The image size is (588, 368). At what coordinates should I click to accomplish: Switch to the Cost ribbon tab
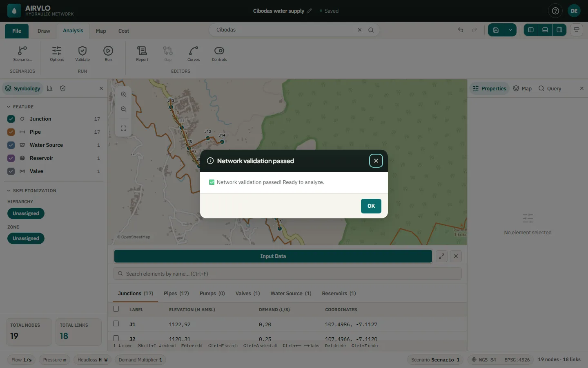124,31
